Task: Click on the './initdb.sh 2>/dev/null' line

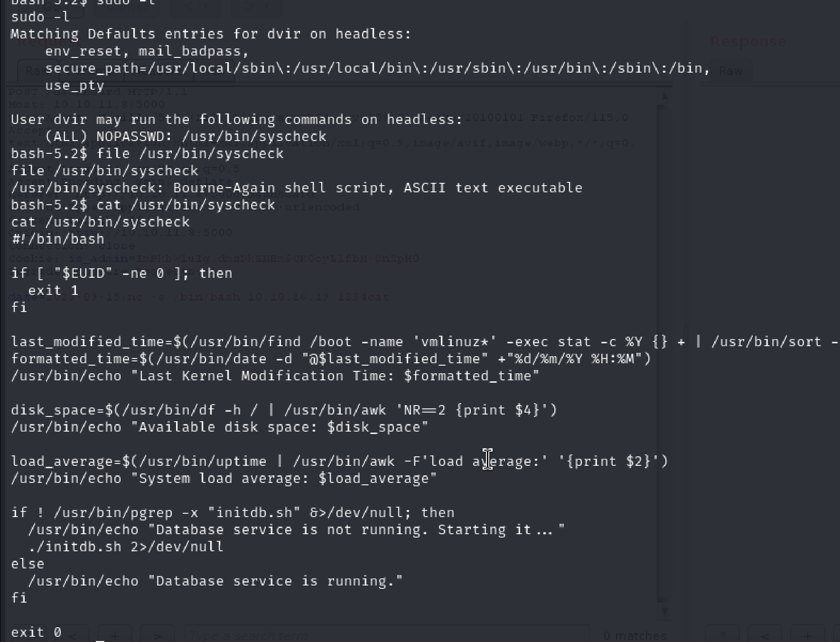Action: (126, 547)
